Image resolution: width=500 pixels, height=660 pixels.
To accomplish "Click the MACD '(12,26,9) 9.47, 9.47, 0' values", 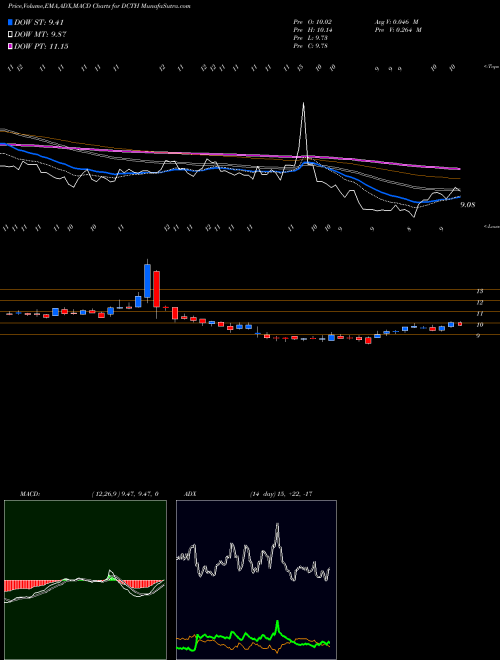I will 125,494.
